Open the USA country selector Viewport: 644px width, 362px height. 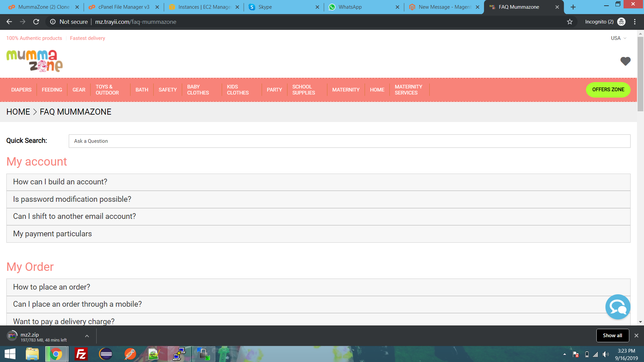tap(618, 38)
